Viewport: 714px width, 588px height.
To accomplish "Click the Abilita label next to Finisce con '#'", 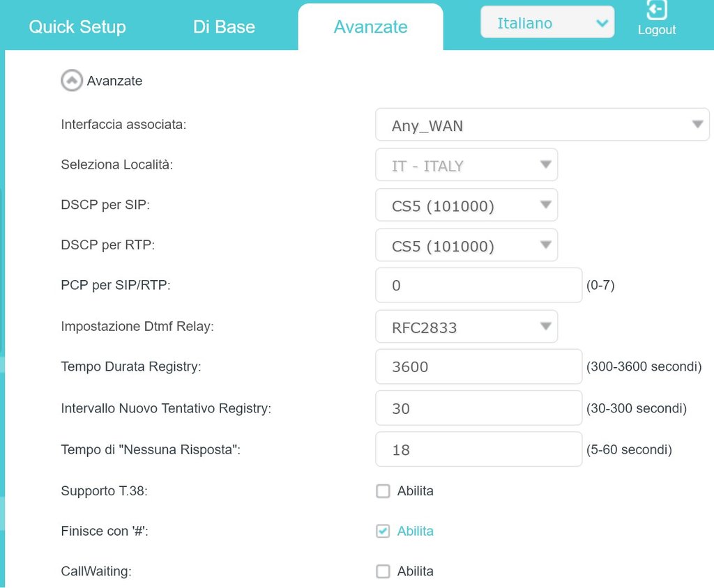I will coord(416,531).
